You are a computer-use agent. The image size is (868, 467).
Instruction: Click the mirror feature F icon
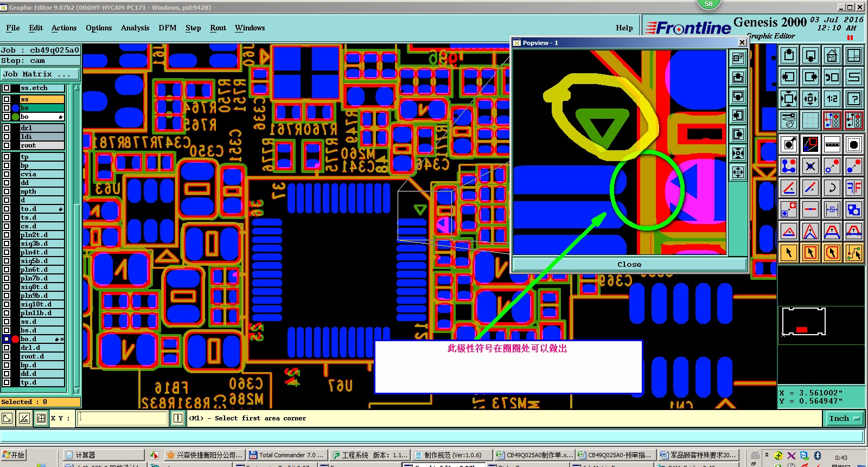(854, 188)
